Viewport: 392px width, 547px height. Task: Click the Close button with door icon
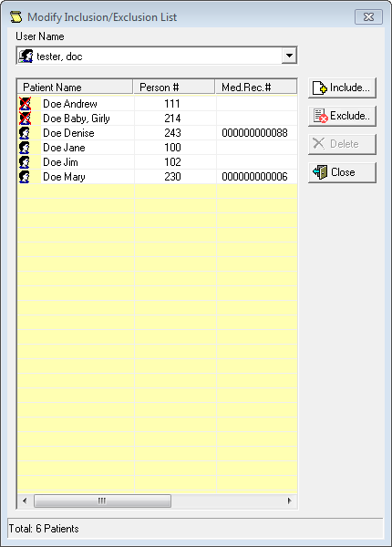pos(342,172)
